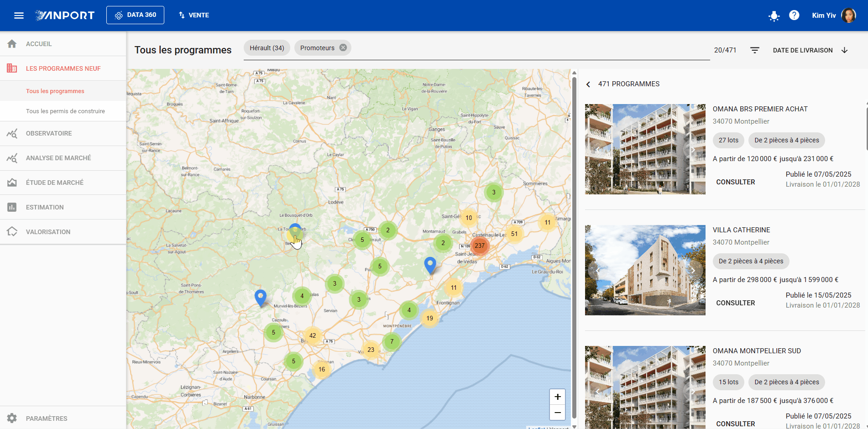The image size is (868, 429).
Task: Click the map vertical scrollbar
Action: pos(574,249)
